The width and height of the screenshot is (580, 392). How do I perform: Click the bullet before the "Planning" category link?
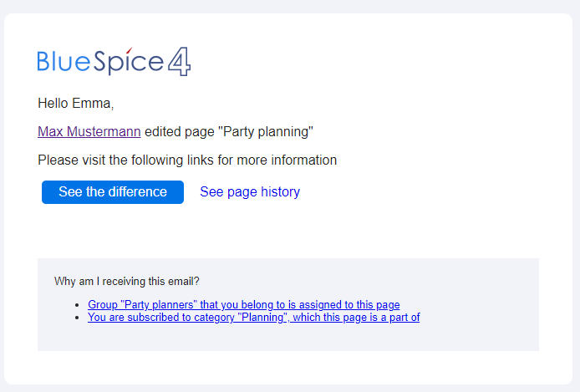77,318
